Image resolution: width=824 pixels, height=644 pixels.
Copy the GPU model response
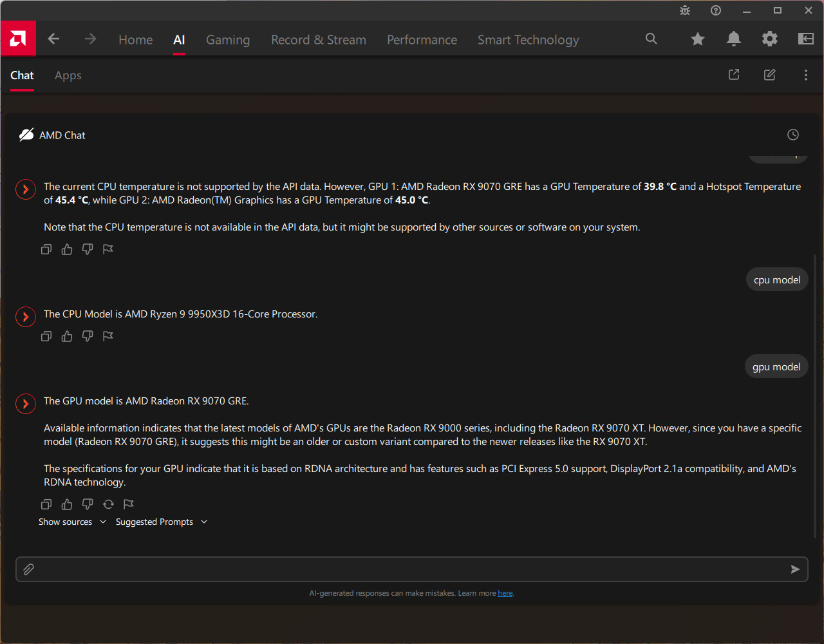46,504
